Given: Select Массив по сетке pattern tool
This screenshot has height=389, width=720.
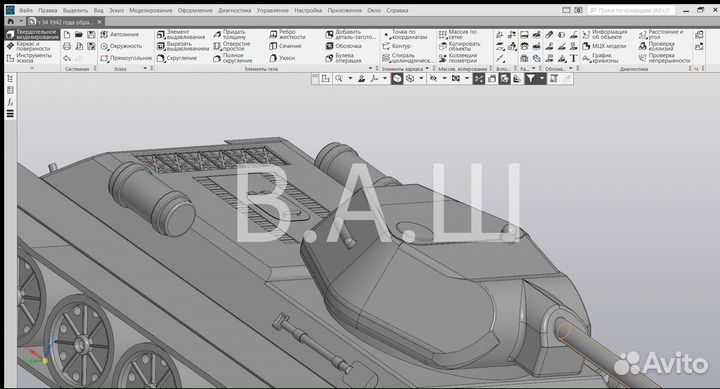Looking at the screenshot, I should tap(457, 34).
